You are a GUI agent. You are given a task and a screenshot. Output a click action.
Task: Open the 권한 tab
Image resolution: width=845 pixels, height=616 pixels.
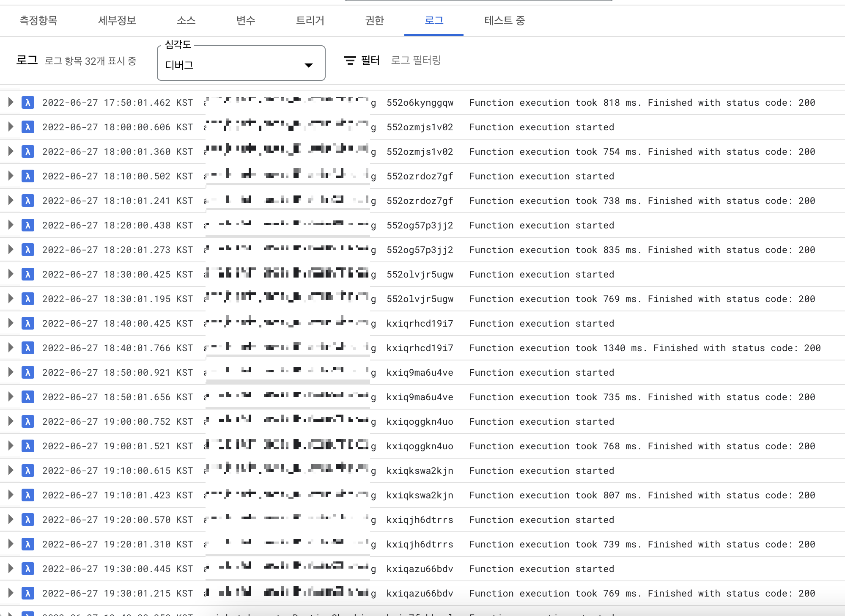374,20
